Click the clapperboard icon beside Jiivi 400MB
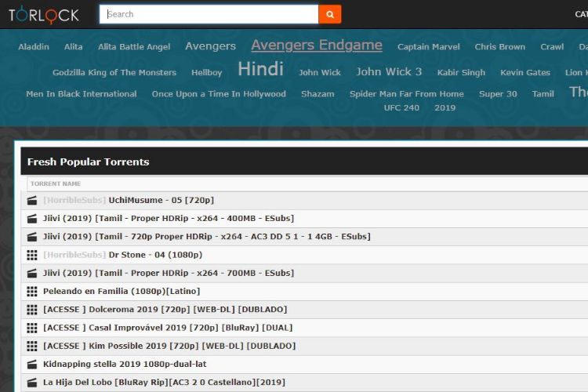The image size is (588, 392). pos(32,218)
